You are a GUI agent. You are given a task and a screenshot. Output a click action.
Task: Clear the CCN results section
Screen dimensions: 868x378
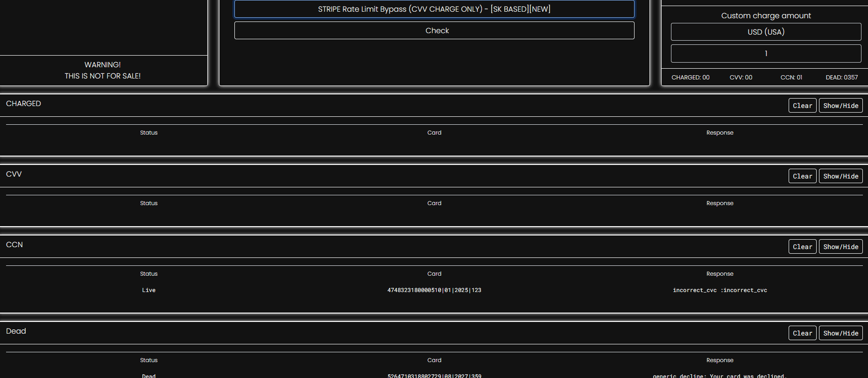(802, 247)
